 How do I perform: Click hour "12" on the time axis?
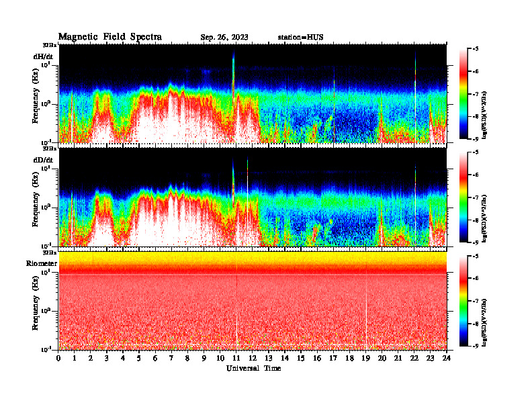(x=253, y=359)
